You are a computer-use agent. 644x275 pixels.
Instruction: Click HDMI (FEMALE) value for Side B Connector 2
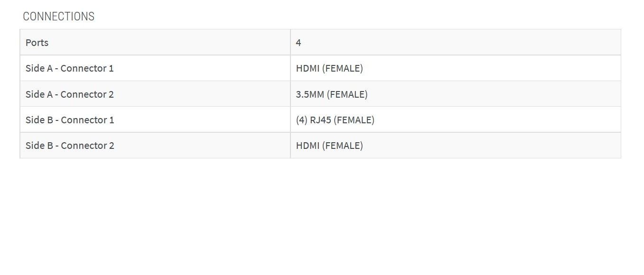pos(329,146)
